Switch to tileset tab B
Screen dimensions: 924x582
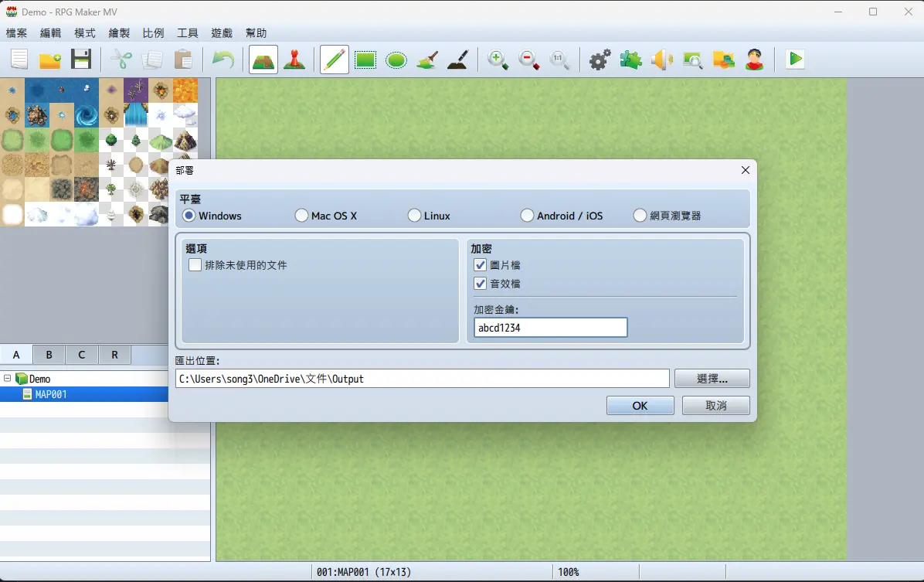[x=49, y=355]
